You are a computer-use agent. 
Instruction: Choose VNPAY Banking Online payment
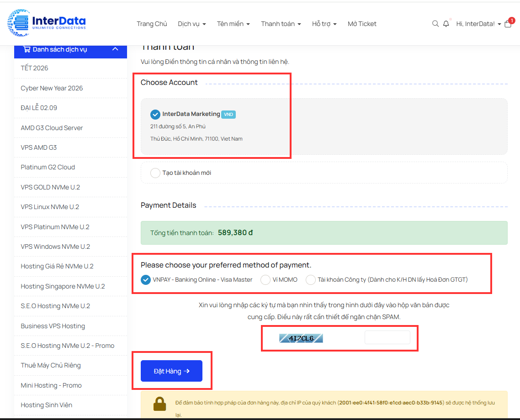[146, 280]
